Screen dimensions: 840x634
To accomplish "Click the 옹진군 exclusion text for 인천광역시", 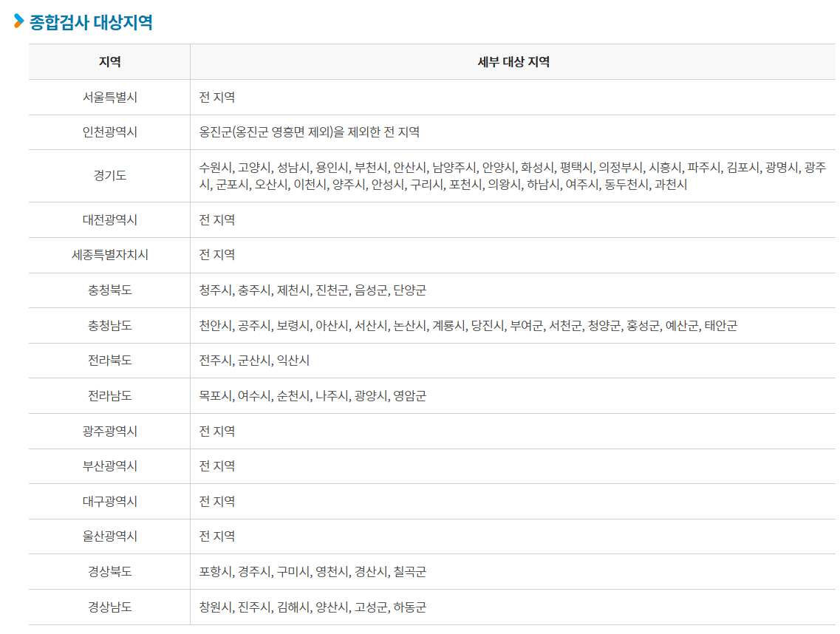I will click(309, 132).
